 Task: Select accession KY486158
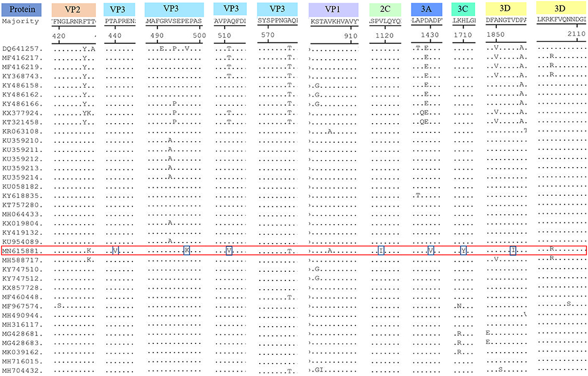(x=22, y=86)
